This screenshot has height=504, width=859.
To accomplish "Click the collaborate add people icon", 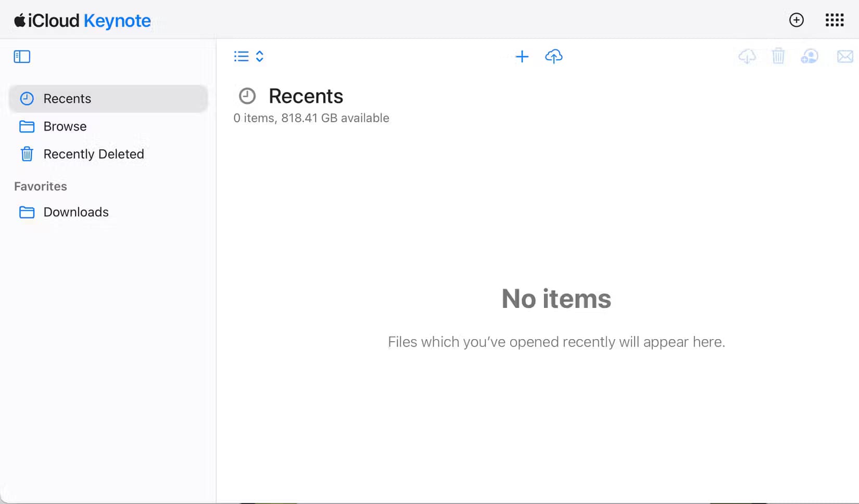I will 810,56.
